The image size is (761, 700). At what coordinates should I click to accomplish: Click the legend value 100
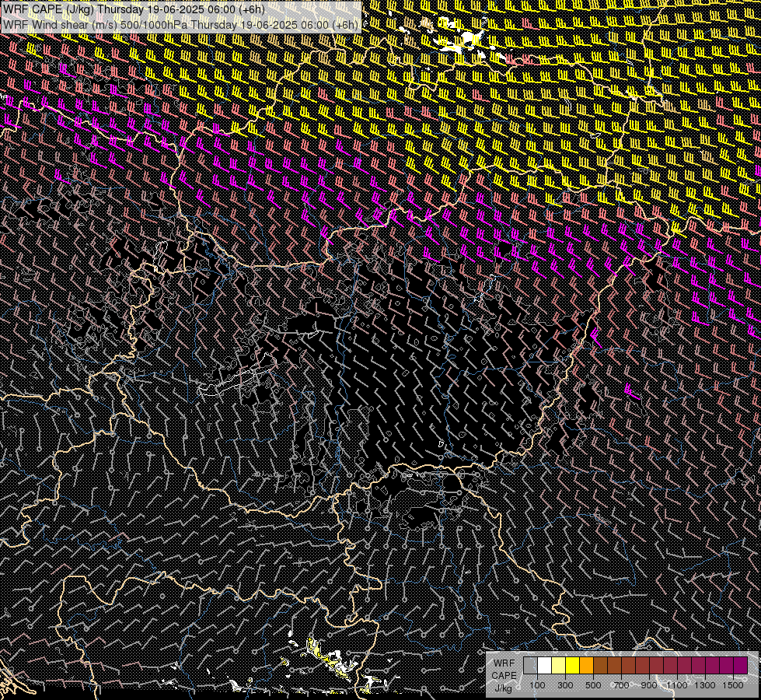pyautogui.click(x=537, y=685)
